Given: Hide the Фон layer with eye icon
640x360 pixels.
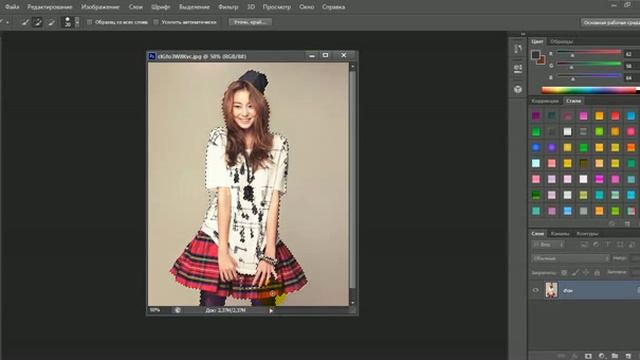Looking at the screenshot, I should point(536,290).
